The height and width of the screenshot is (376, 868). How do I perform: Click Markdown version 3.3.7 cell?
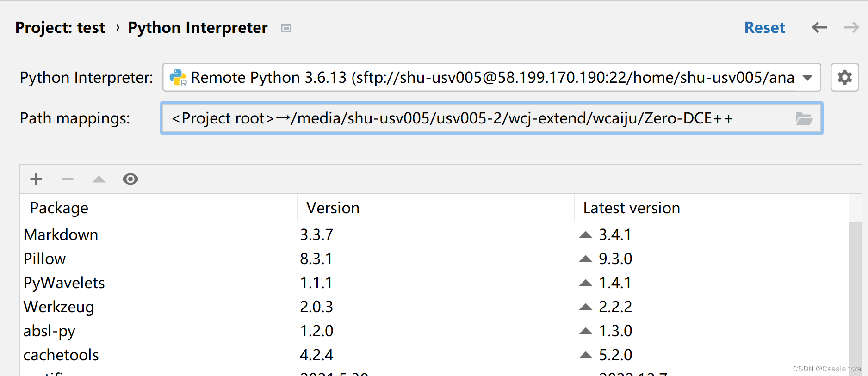[316, 235]
